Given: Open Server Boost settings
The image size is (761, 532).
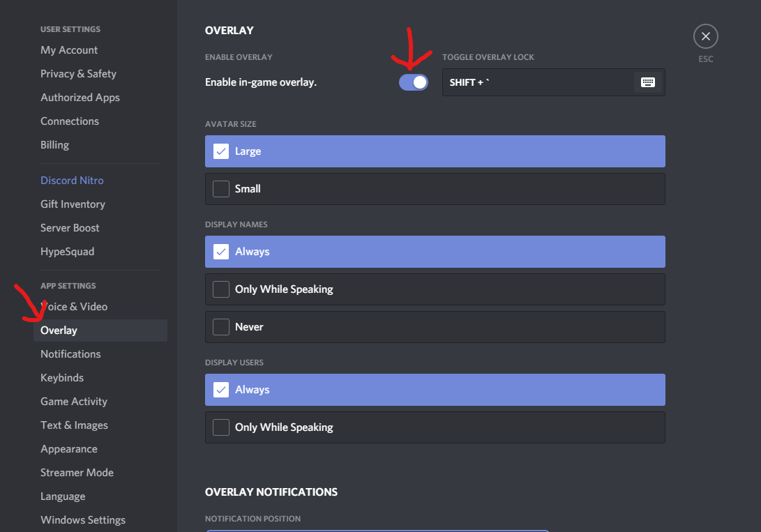Looking at the screenshot, I should click(70, 228).
